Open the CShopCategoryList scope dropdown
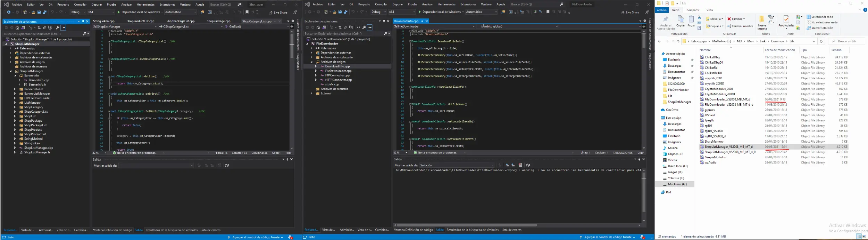The image size is (868, 240). [191, 26]
